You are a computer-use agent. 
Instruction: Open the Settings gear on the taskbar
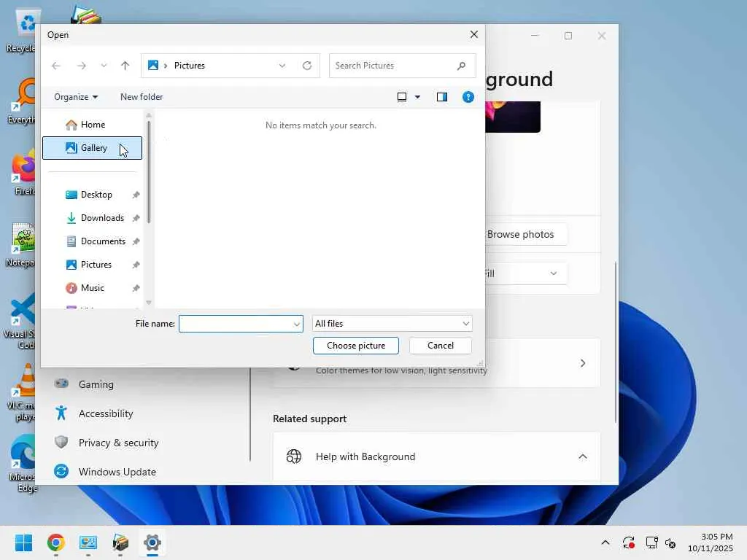152,542
